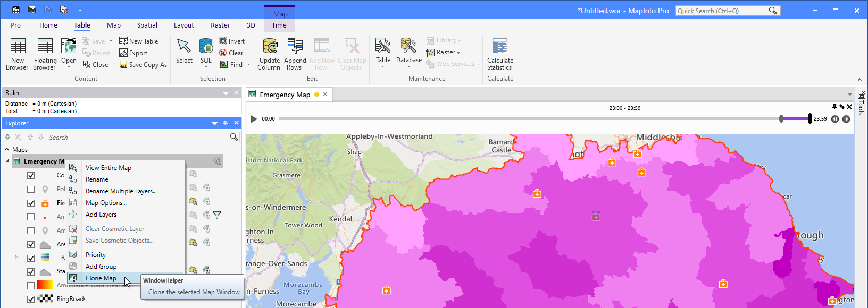Step time backward one interval
Viewport: 868px width, 308px height.
point(835,119)
